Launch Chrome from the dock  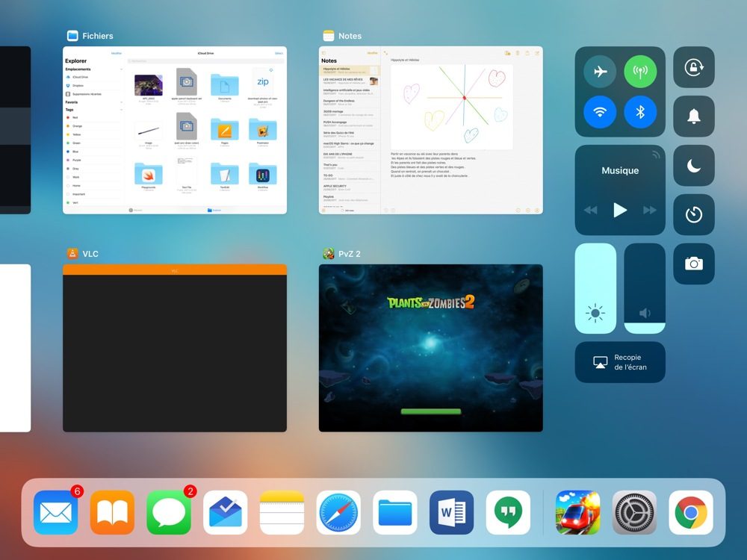tap(691, 513)
